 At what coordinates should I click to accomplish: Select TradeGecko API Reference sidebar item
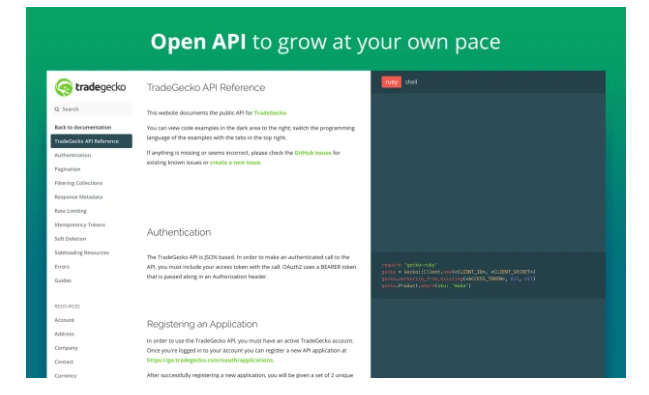point(91,141)
